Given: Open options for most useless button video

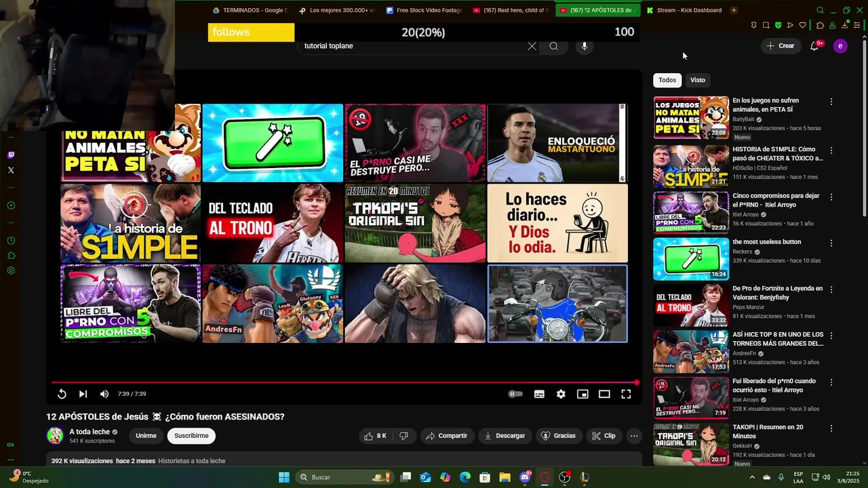Looking at the screenshot, I should coord(831,243).
